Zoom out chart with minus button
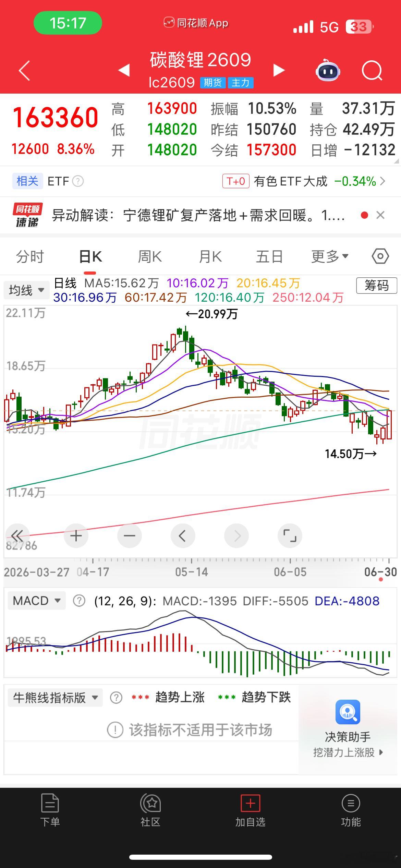Viewport: 401px width, 868px height. click(x=130, y=535)
